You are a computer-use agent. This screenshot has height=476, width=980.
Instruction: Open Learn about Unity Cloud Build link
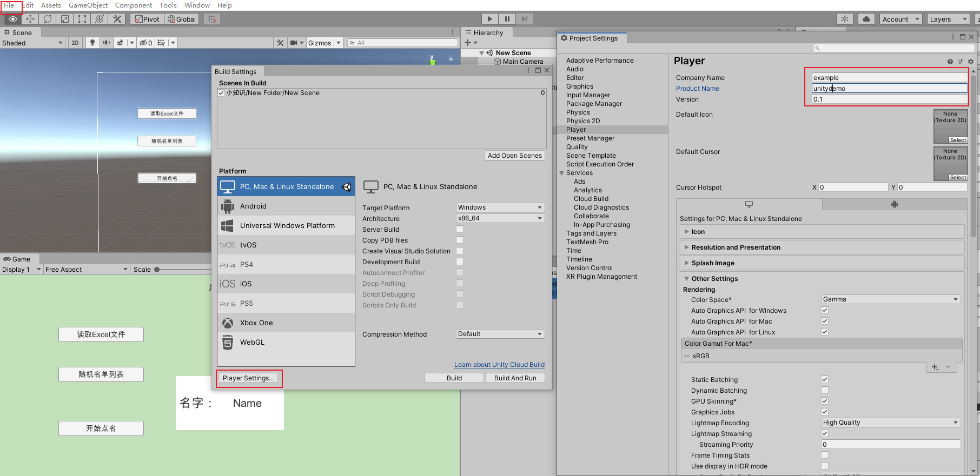pyautogui.click(x=499, y=365)
